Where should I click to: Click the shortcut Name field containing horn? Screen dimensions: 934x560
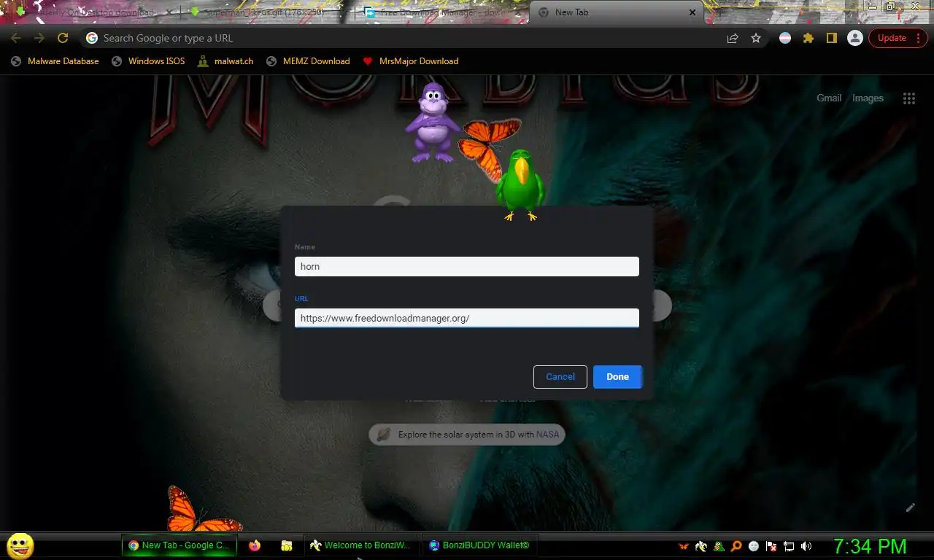click(x=467, y=266)
